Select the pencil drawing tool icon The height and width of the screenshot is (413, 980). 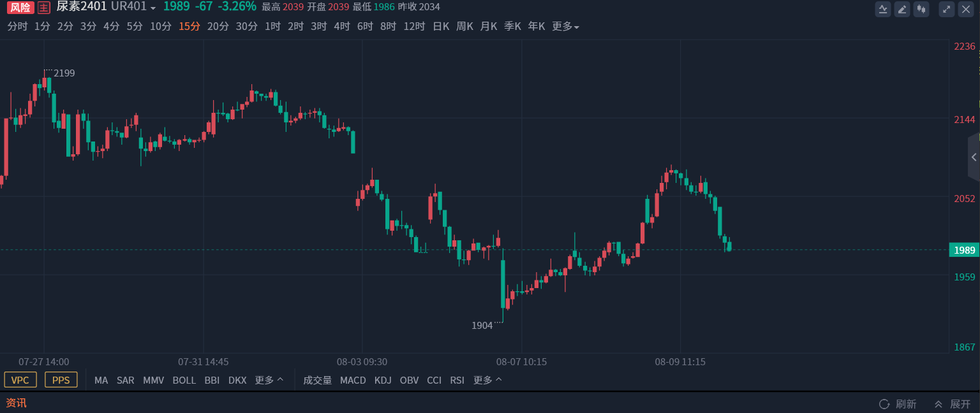(902, 9)
